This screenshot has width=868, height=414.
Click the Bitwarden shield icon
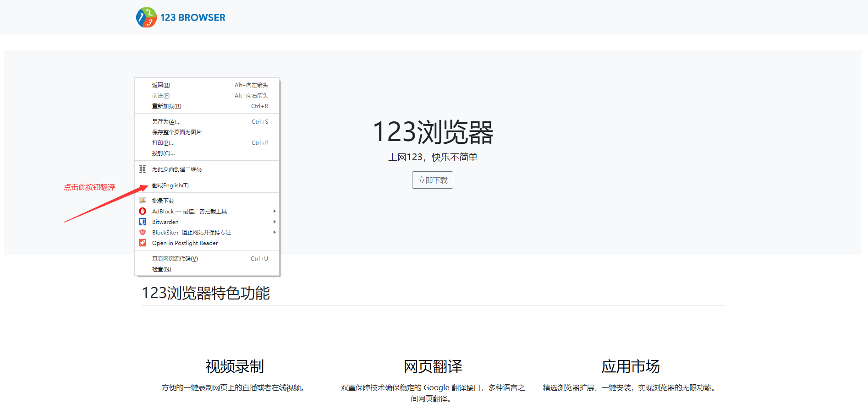click(x=143, y=222)
